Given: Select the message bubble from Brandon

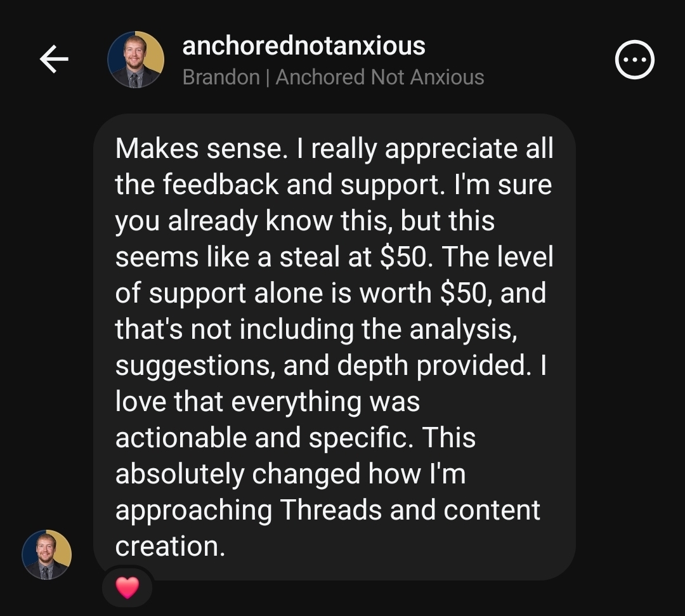Looking at the screenshot, I should click(x=334, y=347).
